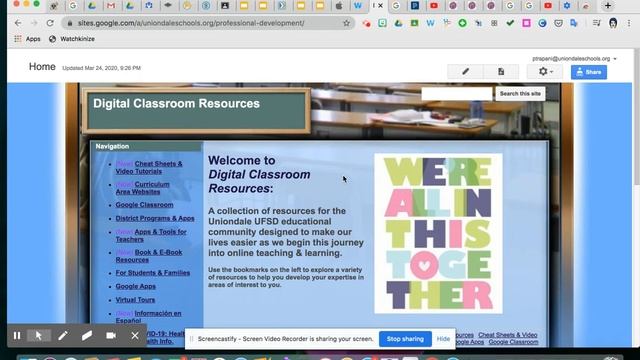Image resolution: width=640 pixels, height=360 pixels.
Task: Open Apps & Tools for Teachers link
Action: (x=151, y=236)
